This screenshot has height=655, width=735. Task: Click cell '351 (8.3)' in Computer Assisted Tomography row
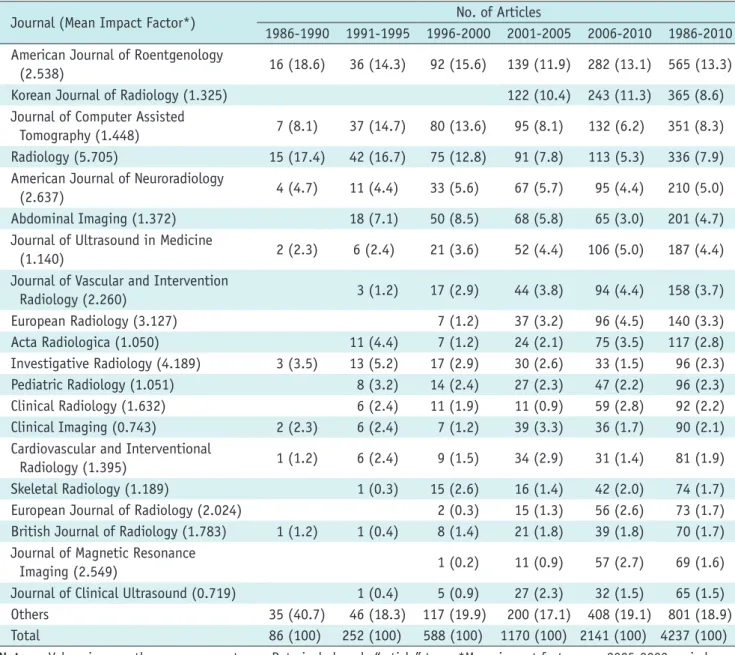point(696,127)
